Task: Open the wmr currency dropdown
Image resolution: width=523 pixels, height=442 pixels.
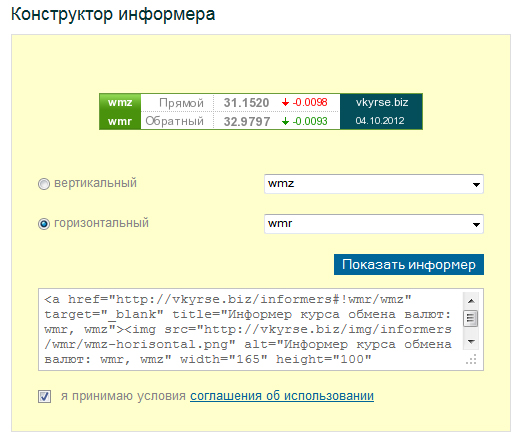Action: tap(374, 224)
